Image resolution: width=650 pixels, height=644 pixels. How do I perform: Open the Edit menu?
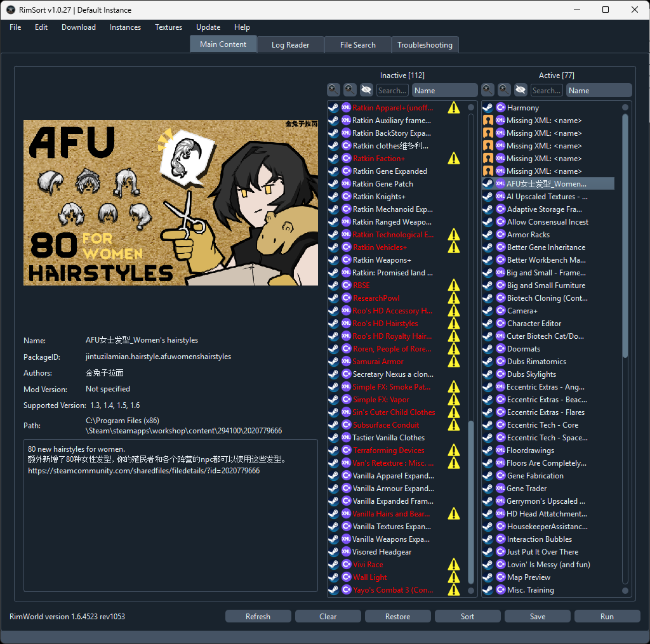point(41,27)
